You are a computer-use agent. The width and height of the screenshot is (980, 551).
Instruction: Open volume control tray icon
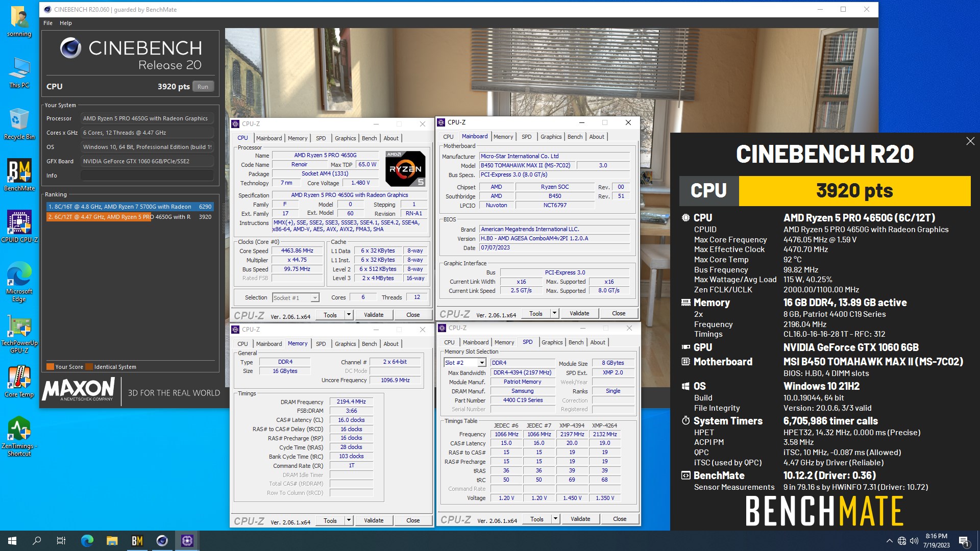[x=914, y=541]
